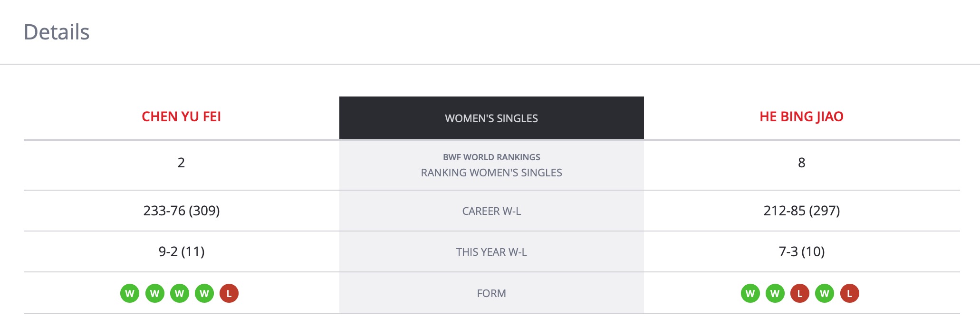
Task: Click He Bing Jiao's ranking number 8
Action: pyautogui.click(x=801, y=163)
